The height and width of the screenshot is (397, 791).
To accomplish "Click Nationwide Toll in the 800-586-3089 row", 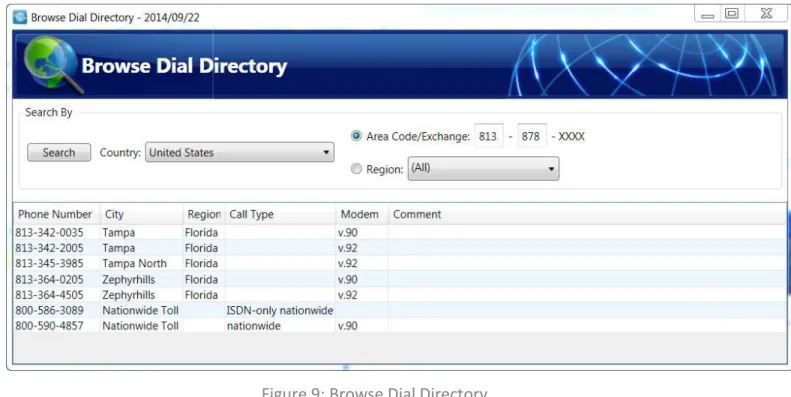I will [140, 310].
